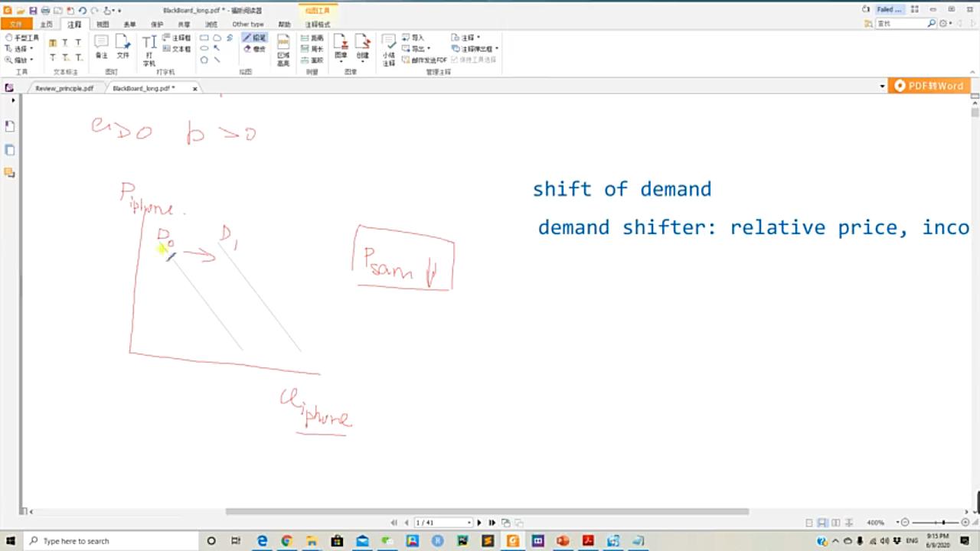Select the Pencil drawing tool in the ribbon
The image size is (980, 551).
pyautogui.click(x=254, y=37)
